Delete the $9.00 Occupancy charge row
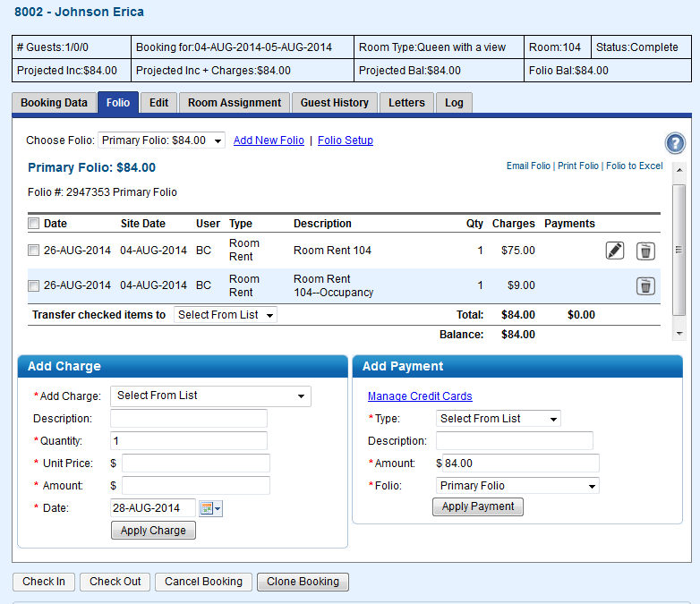700x604 pixels. pos(645,286)
